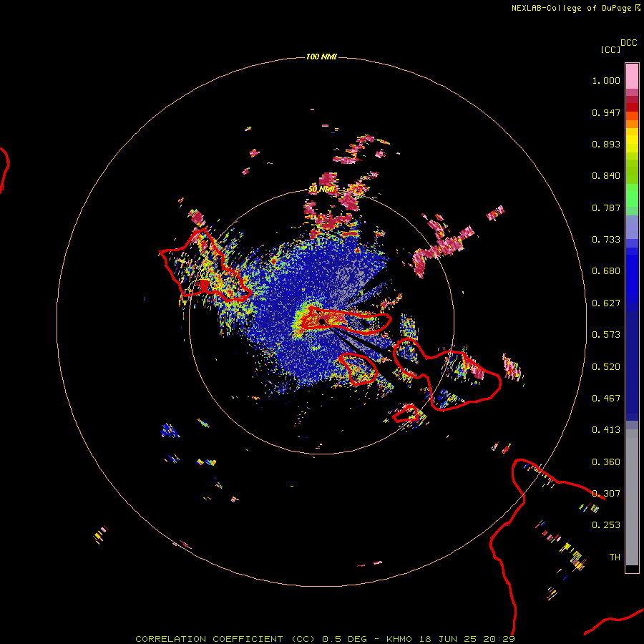Click the NEXLAB-College of DuPage watermark text
Image resolution: width=644 pixels, height=644 pixels.
[x=575, y=8]
